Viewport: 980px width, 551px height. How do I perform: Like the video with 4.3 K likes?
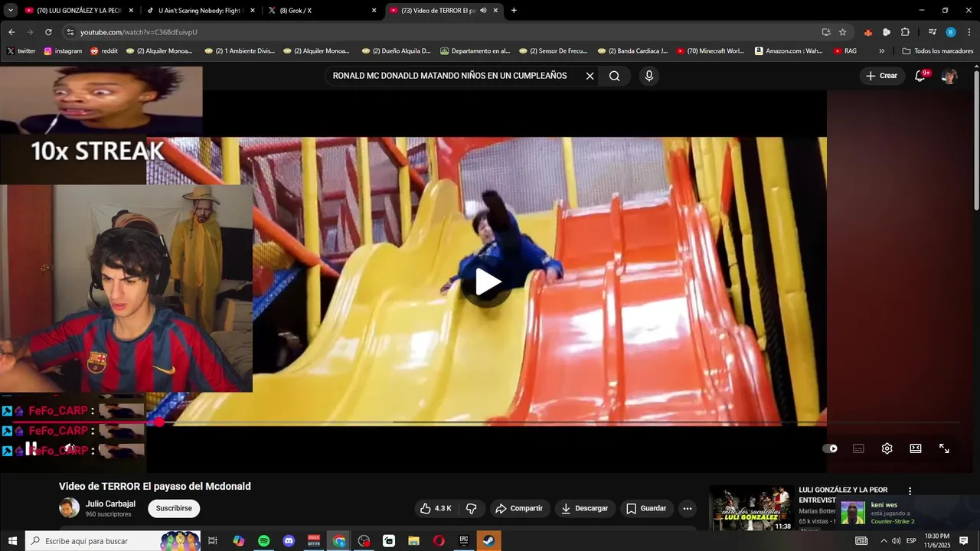pyautogui.click(x=437, y=508)
